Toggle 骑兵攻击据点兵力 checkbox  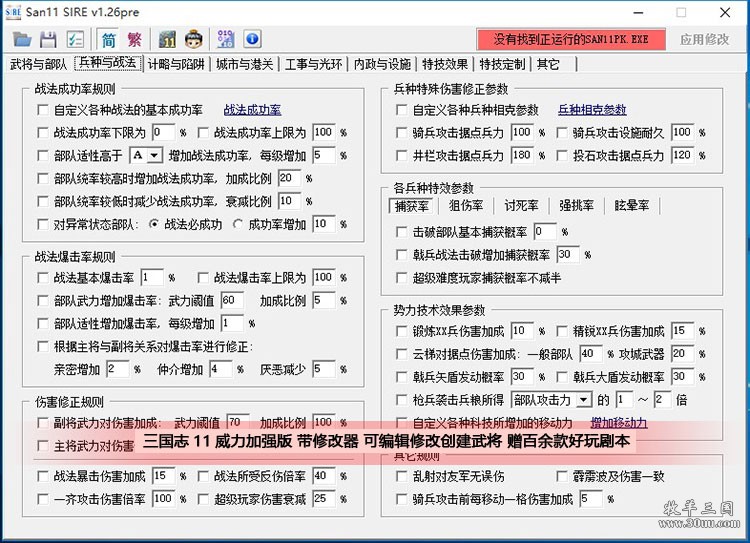coord(402,133)
